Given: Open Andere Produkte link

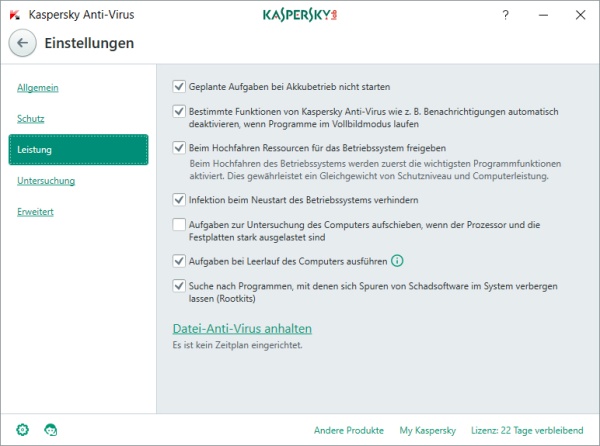Looking at the screenshot, I should pos(349,430).
